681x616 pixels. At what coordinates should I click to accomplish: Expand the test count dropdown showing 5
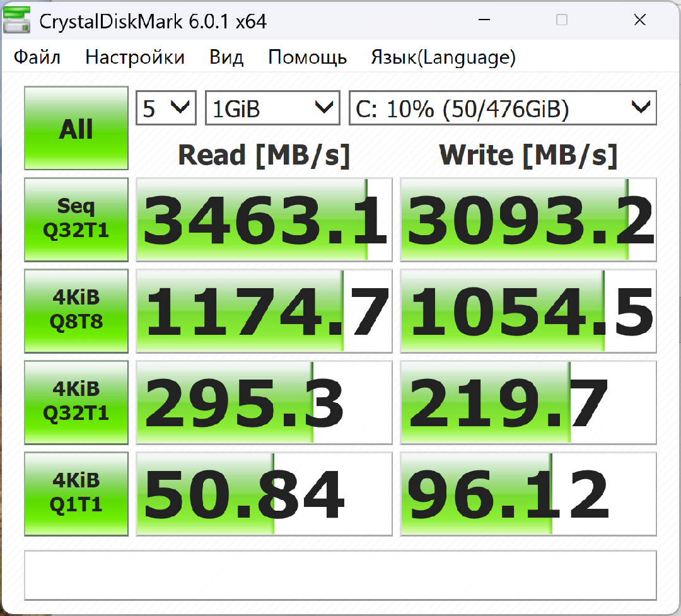[166, 108]
